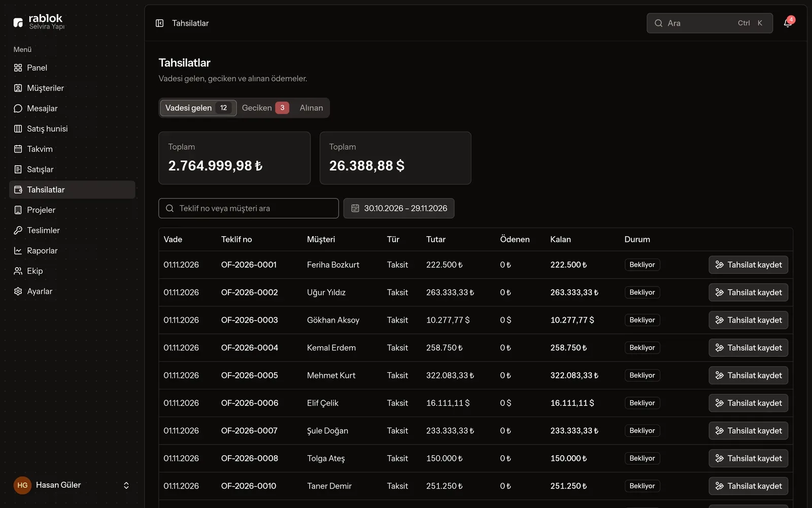The height and width of the screenshot is (508, 812).
Task: Focus the Ara global search field
Action: [709, 23]
